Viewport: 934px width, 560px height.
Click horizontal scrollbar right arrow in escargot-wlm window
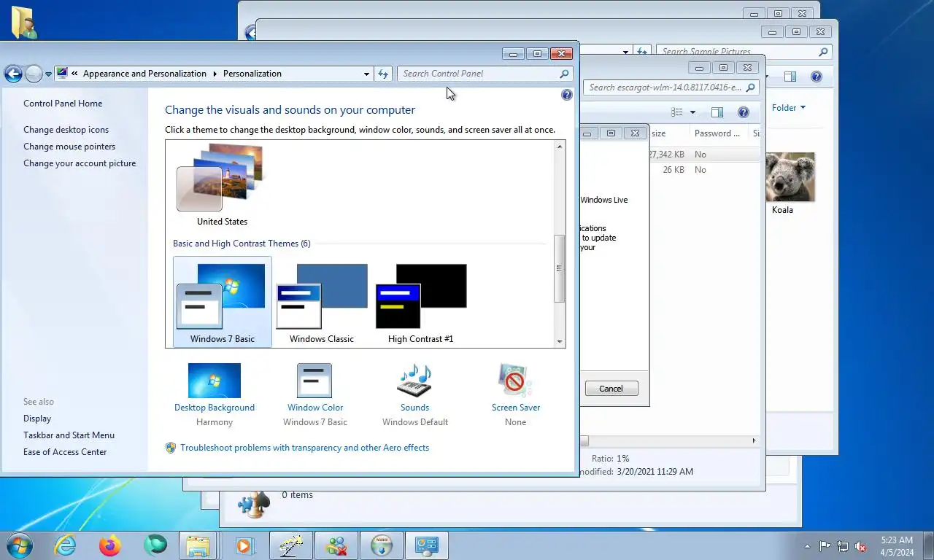(754, 440)
